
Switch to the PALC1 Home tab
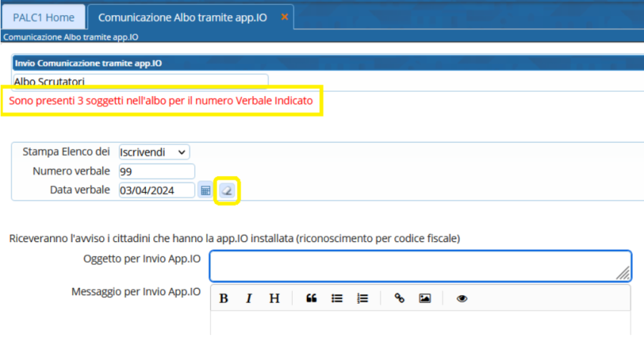point(44,17)
